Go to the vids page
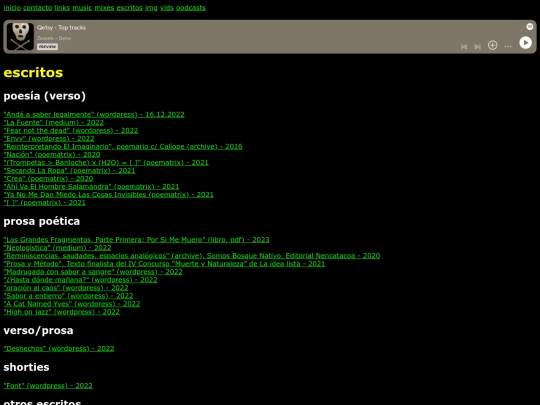Screen dimensions: 540x405 (167, 8)
